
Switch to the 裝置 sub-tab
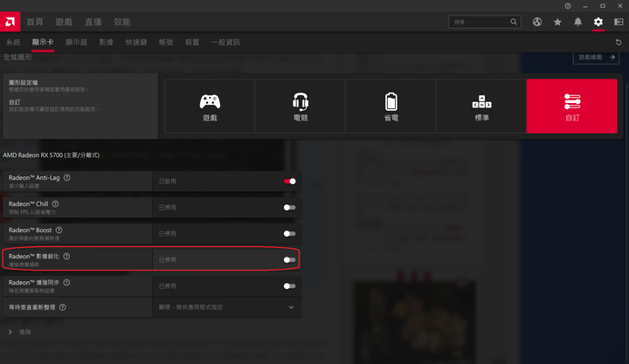(x=192, y=42)
